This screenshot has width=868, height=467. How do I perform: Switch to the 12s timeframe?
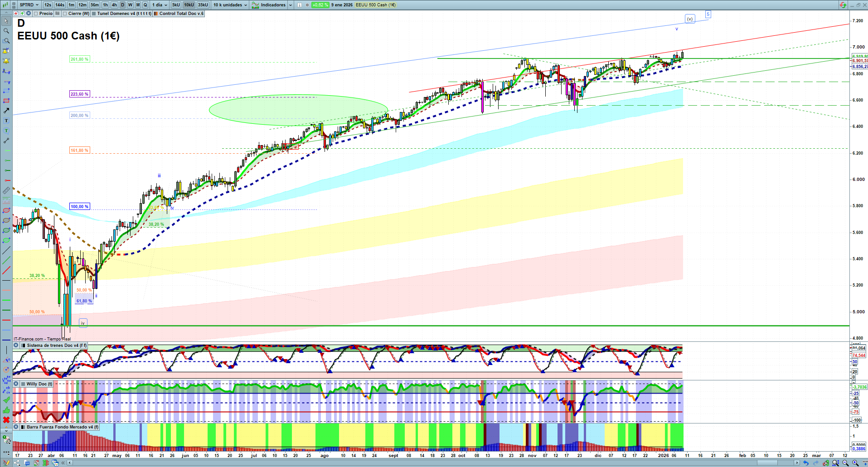coord(48,5)
